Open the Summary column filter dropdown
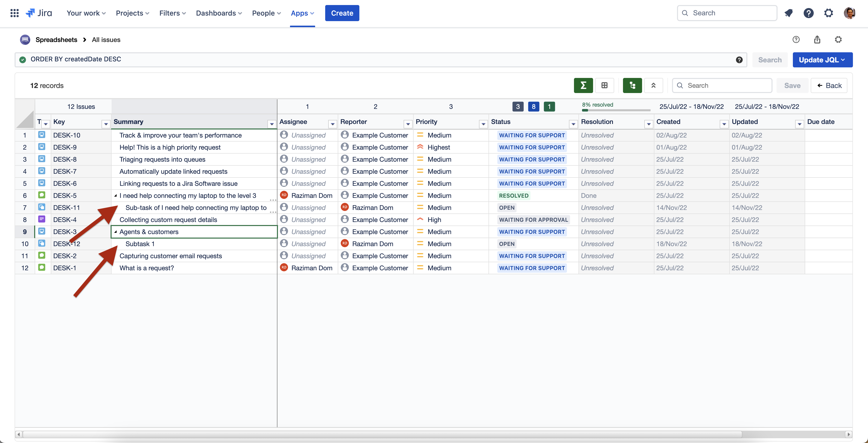 coord(272,123)
